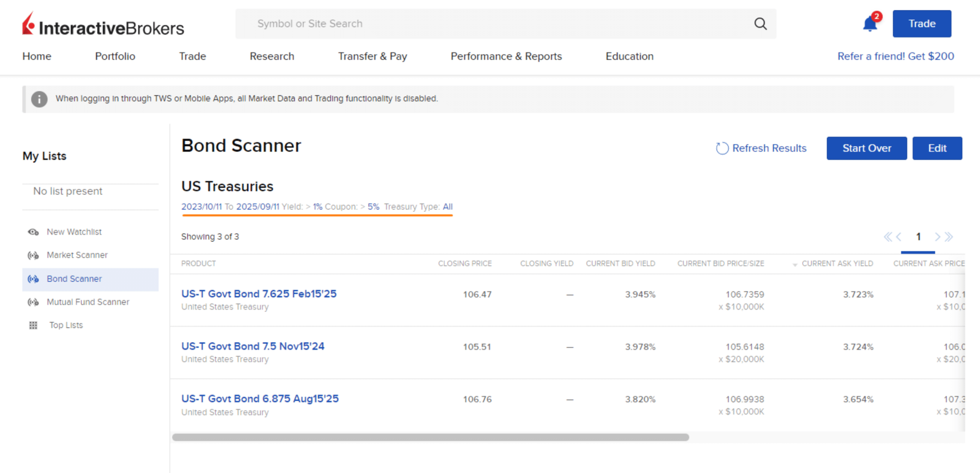This screenshot has width=980, height=473.
Task: Open the scan criteria date range filter link
Action: (230, 207)
